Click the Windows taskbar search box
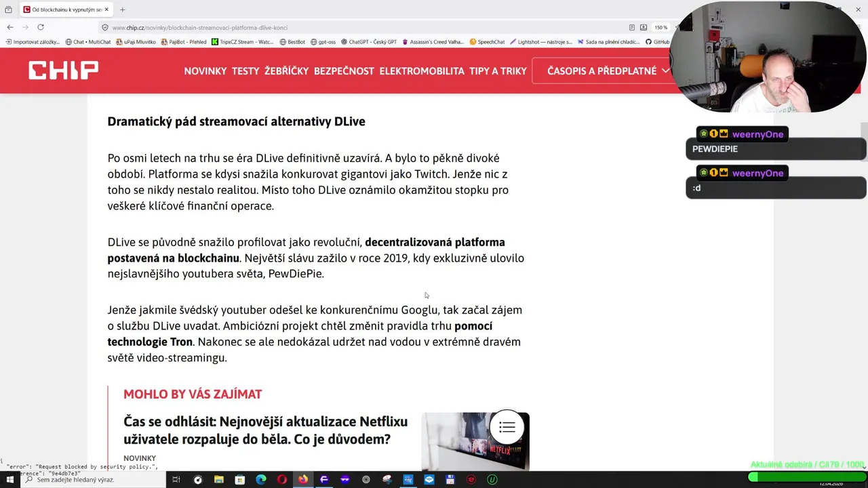The height and width of the screenshot is (488, 868). point(94,479)
